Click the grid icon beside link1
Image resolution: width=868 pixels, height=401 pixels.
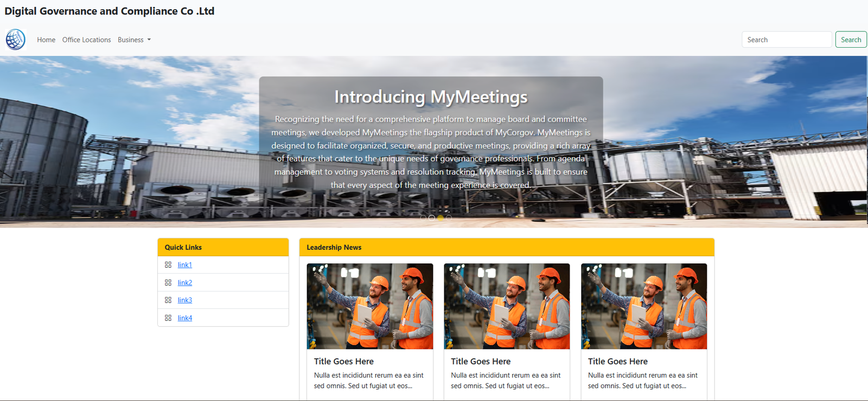[x=168, y=265]
